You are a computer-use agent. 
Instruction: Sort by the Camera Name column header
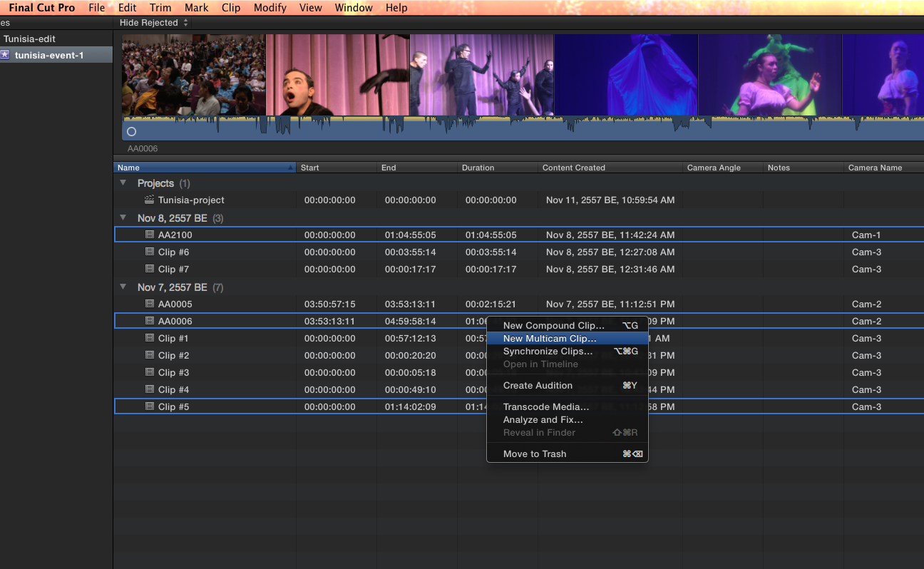pos(883,168)
